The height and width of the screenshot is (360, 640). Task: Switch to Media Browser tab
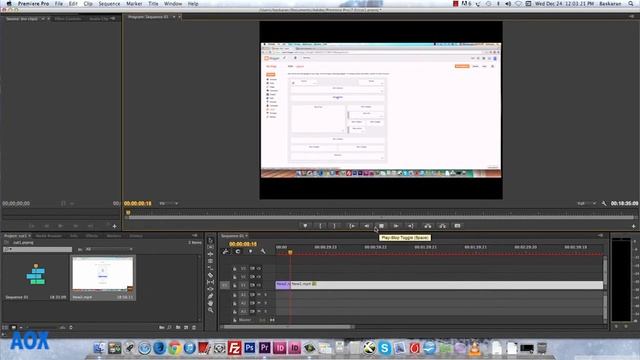click(x=49, y=236)
